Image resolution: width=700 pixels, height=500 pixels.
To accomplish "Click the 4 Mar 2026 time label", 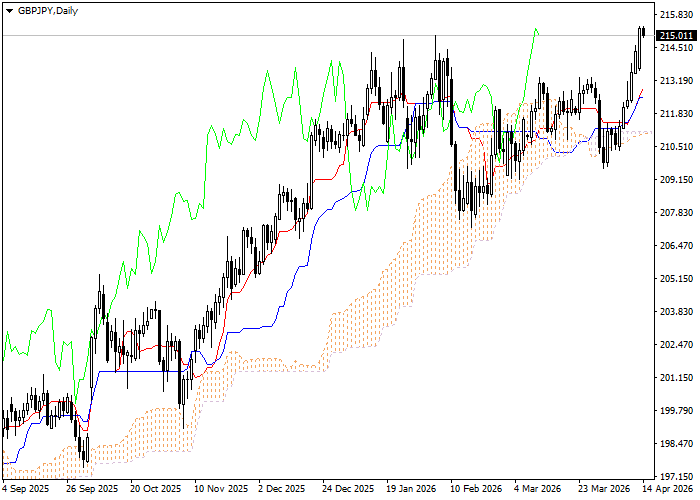I will tap(539, 489).
